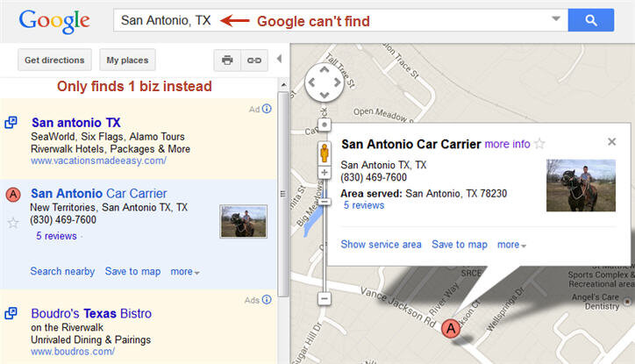The width and height of the screenshot is (635, 364).
Task: Star the place in the map popup
Action: (x=539, y=143)
